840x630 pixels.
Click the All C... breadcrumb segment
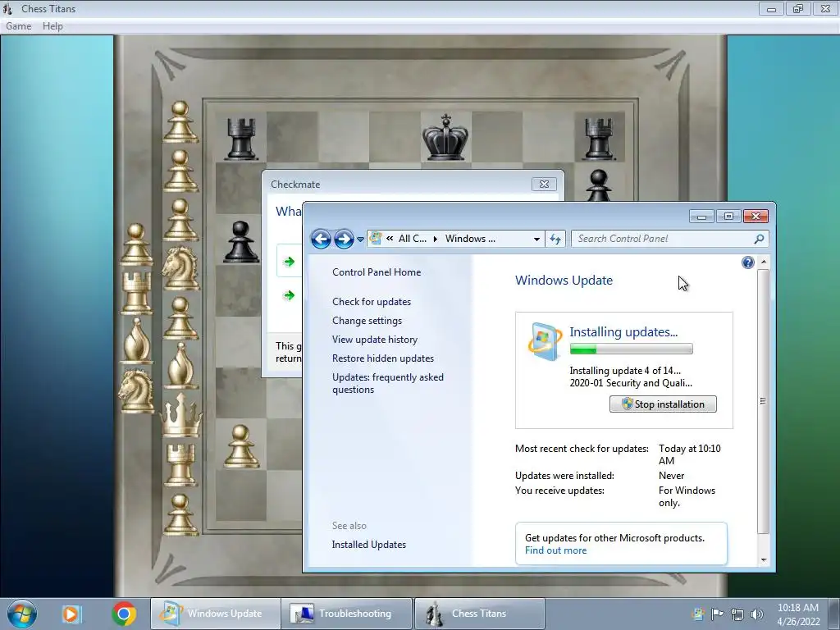click(413, 239)
